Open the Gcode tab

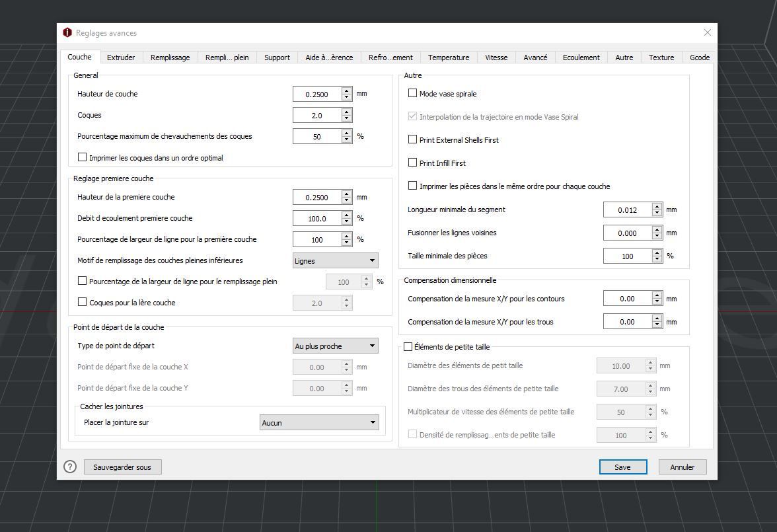(x=699, y=57)
